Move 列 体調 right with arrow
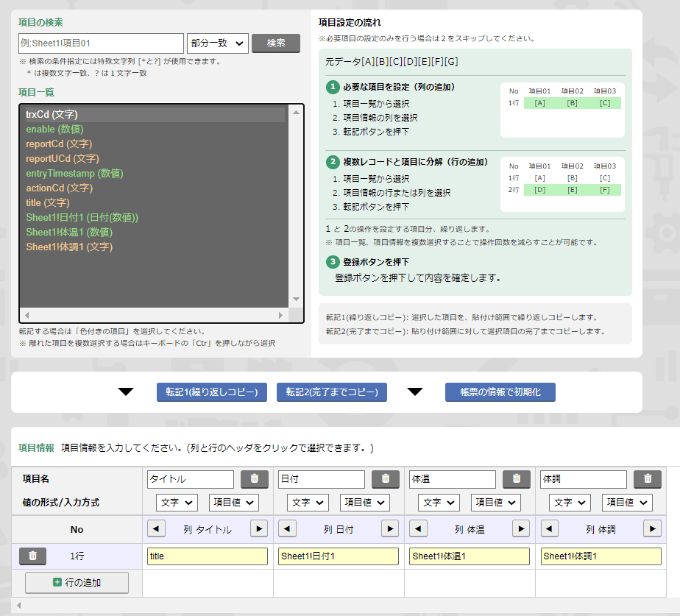Image resolution: width=680 pixels, height=616 pixels. [652, 529]
